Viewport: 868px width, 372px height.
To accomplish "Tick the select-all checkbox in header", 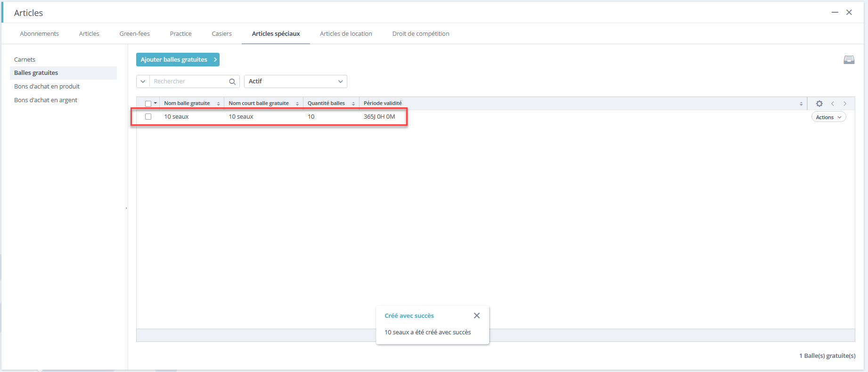I will click(148, 104).
